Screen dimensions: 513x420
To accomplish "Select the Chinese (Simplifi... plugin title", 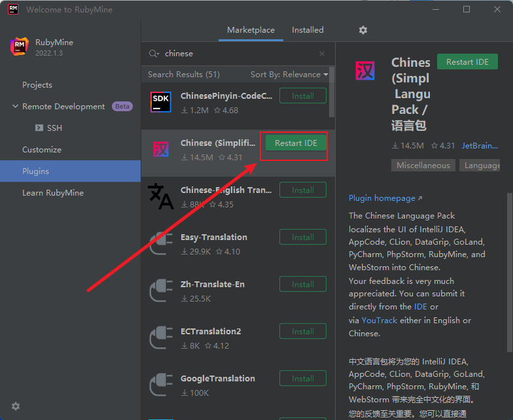I will (x=218, y=143).
